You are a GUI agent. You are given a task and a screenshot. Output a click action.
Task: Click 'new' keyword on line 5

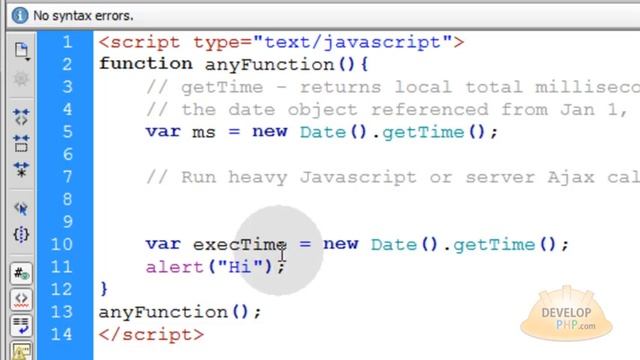click(270, 132)
